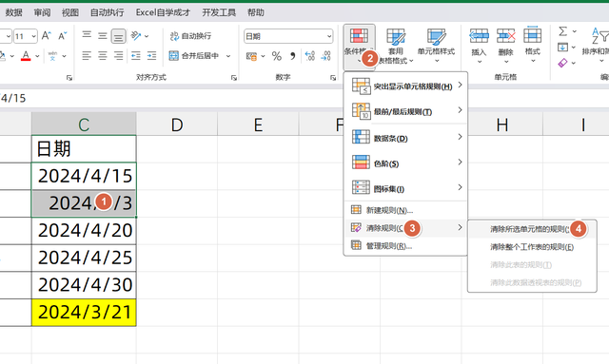Open the 数据条 data bars submenu
Viewport: 609px width, 364px height.
point(405,138)
